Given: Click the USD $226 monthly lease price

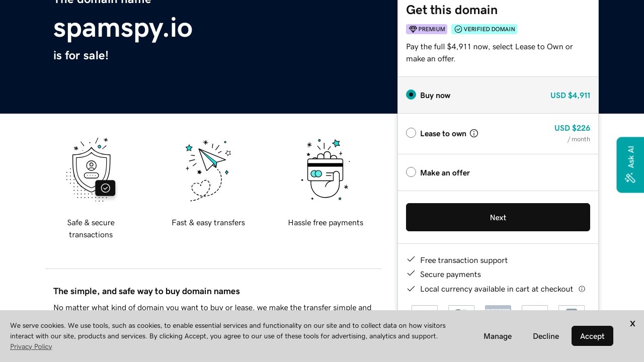Looking at the screenshot, I should coord(572,128).
